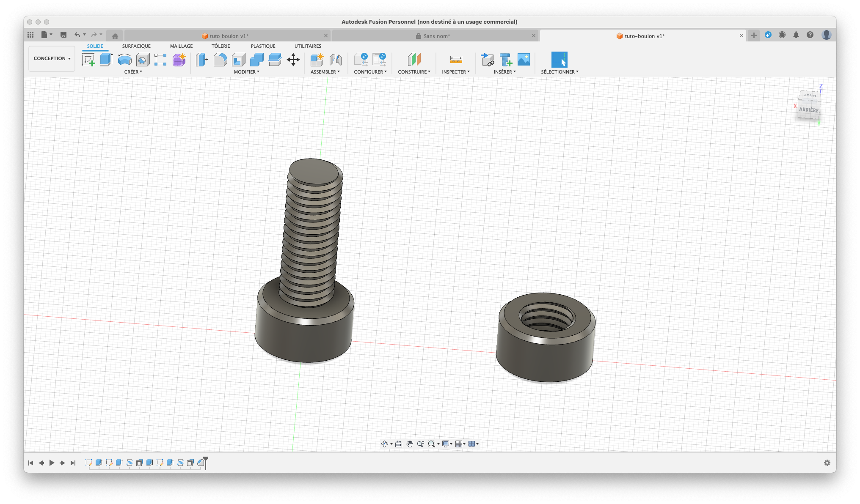
Task: Open the Job Status clock icon
Action: (x=782, y=35)
